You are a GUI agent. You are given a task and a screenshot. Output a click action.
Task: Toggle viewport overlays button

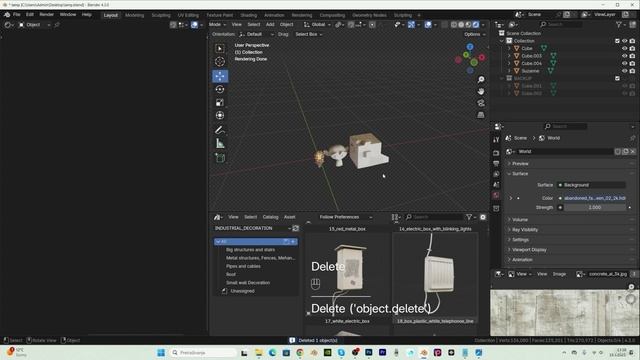tap(428, 25)
